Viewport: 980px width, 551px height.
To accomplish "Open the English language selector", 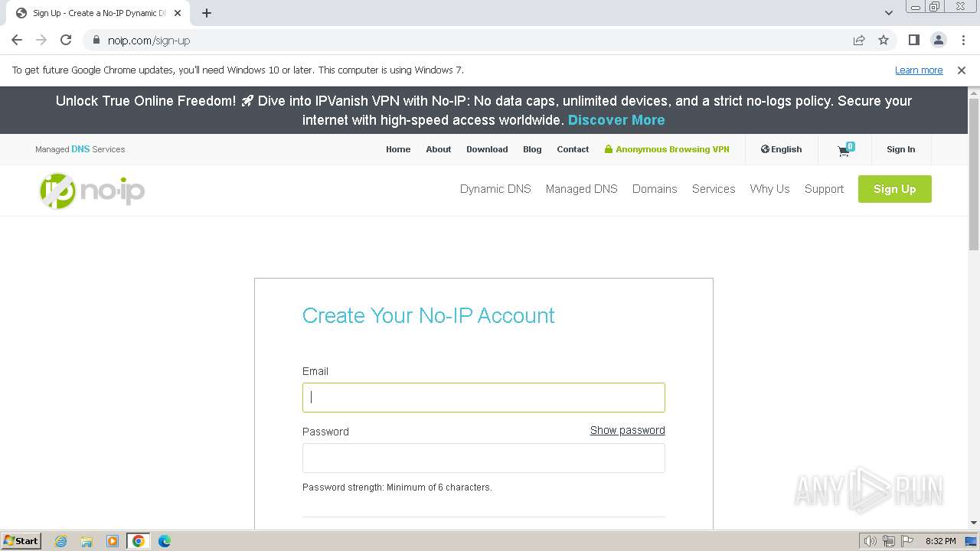I will point(781,149).
